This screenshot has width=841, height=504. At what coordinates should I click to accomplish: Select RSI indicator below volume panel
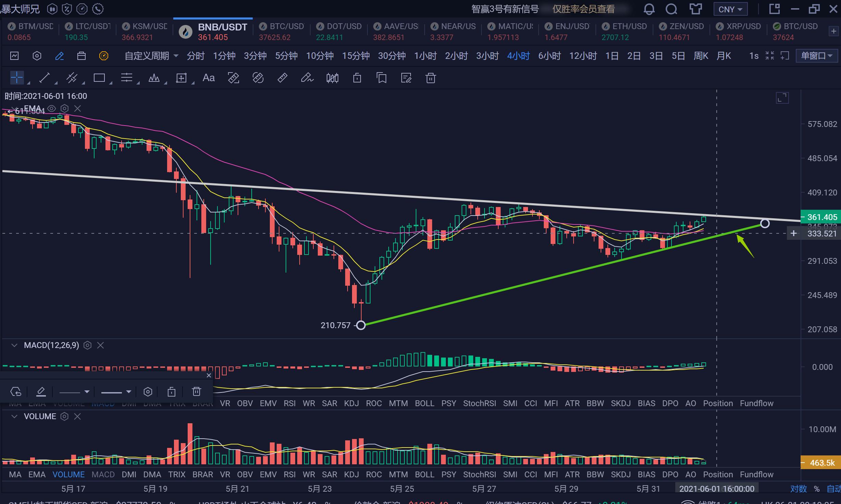(289, 475)
